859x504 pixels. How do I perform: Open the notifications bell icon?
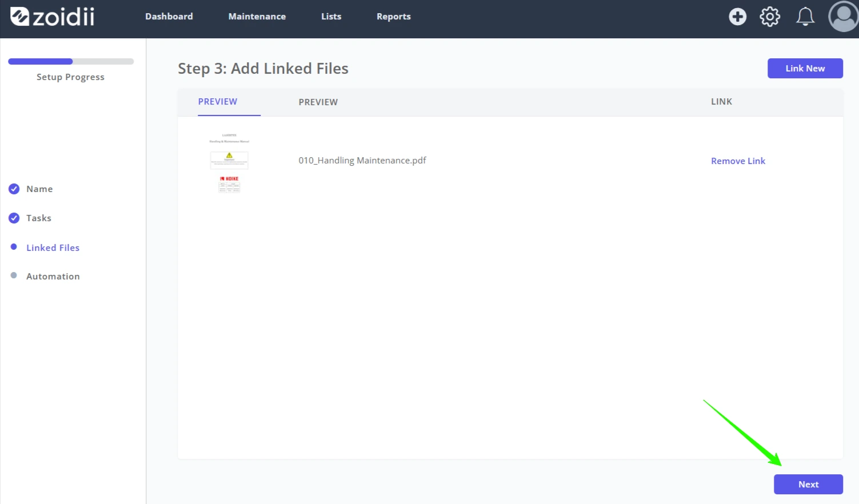[x=805, y=17]
